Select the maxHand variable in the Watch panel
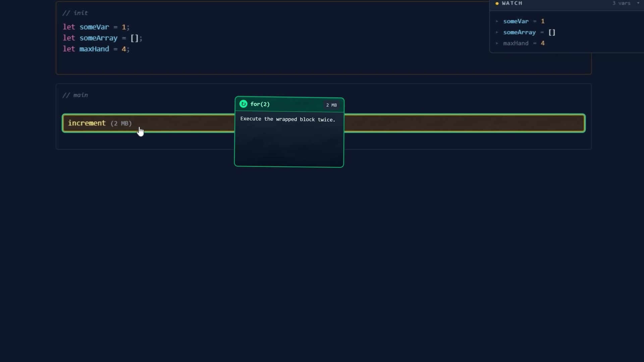Screen dimensions: 644x362 516,43
